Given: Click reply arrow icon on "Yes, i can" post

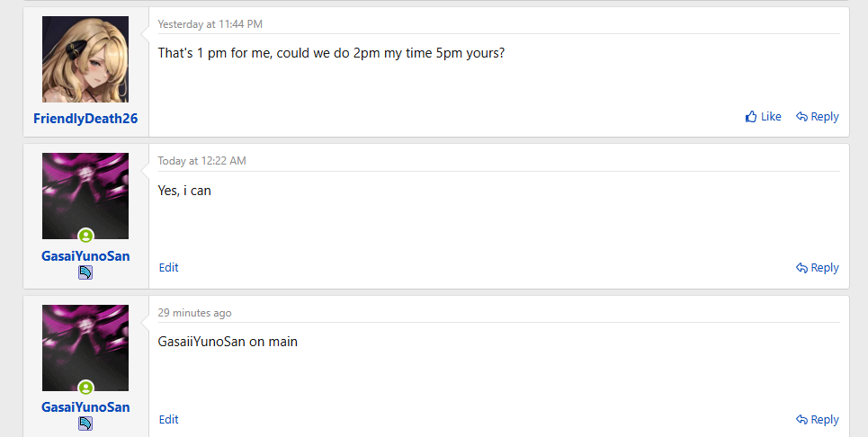Looking at the screenshot, I should point(801,268).
